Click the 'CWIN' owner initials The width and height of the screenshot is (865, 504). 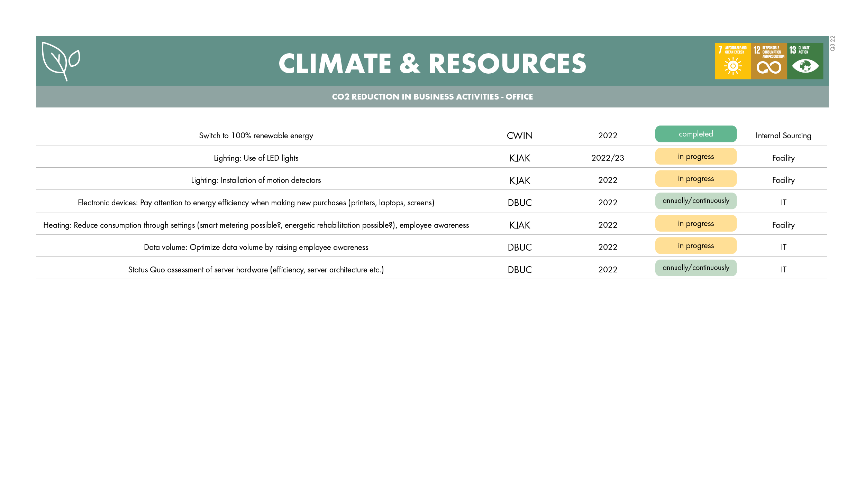(x=519, y=136)
